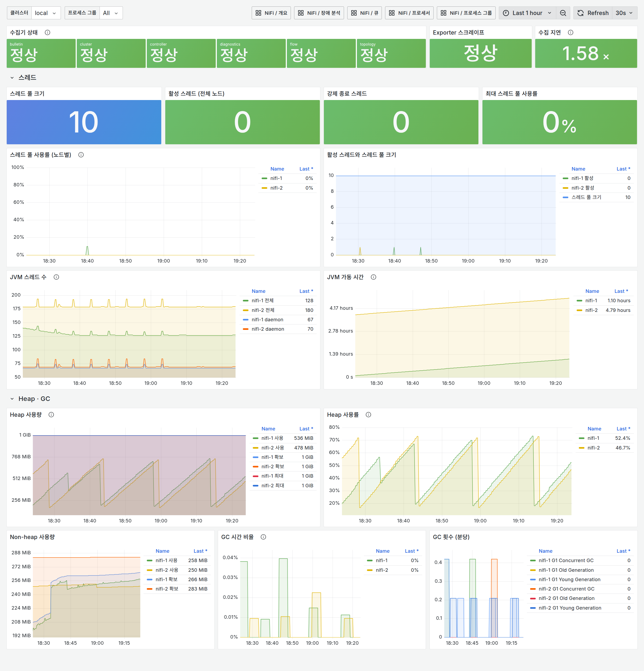Click the 1.58 × 수집 지연 stat value

pos(586,53)
